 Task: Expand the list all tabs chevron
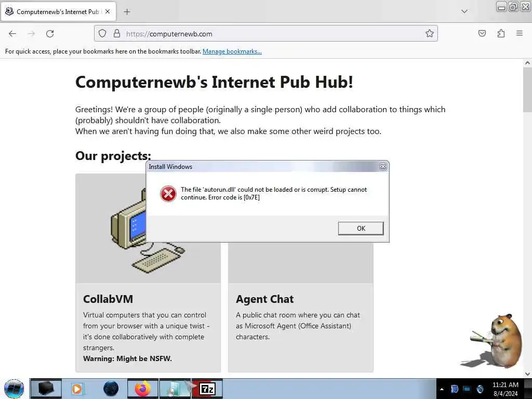click(x=464, y=11)
